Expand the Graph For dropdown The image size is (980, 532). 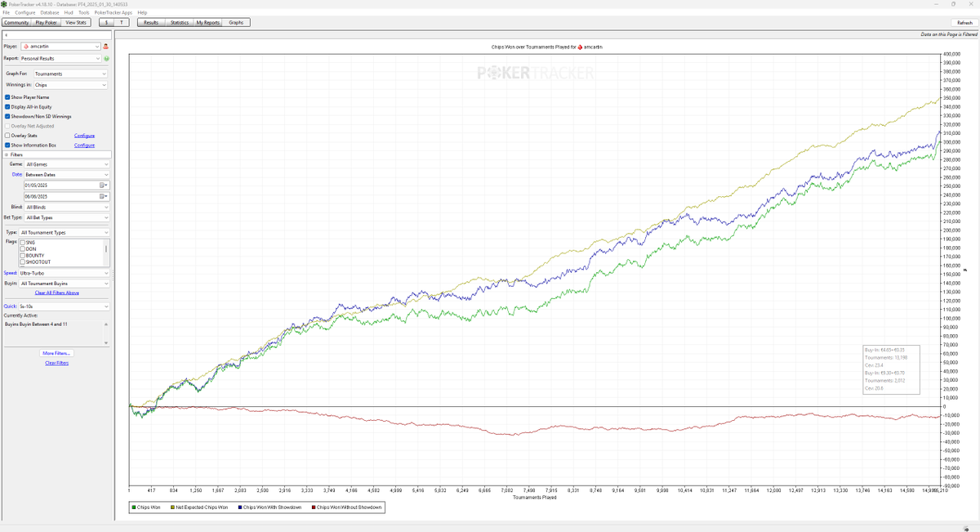coord(70,74)
